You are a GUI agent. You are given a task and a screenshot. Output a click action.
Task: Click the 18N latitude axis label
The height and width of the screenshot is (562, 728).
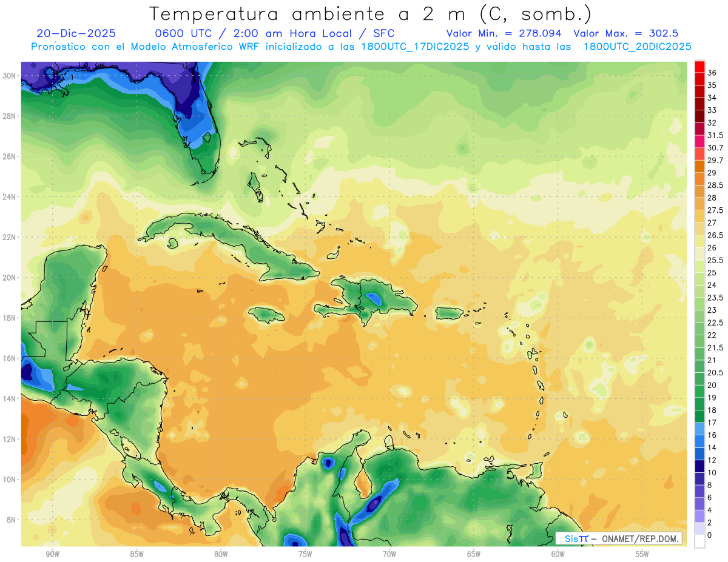coord(10,318)
